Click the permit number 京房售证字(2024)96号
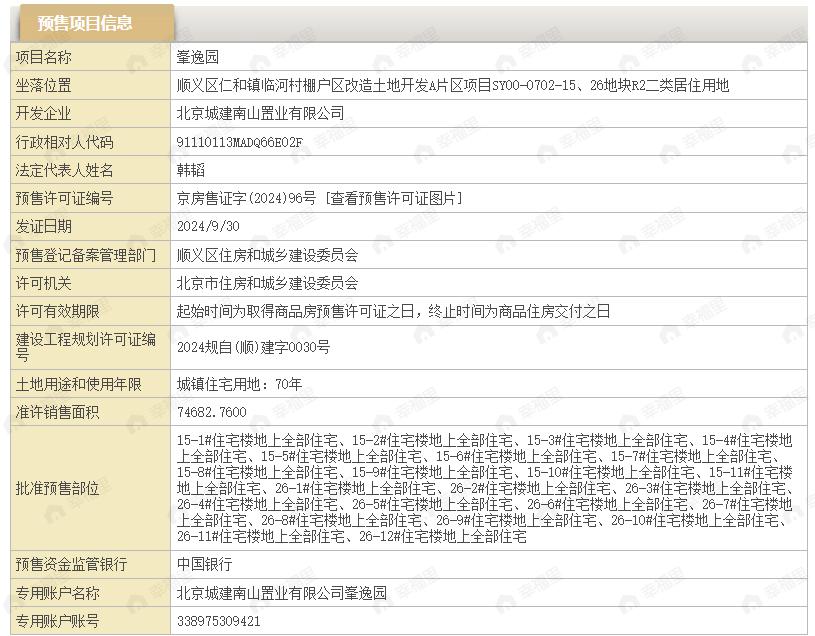This screenshot has height=636, width=815. [x=246, y=199]
